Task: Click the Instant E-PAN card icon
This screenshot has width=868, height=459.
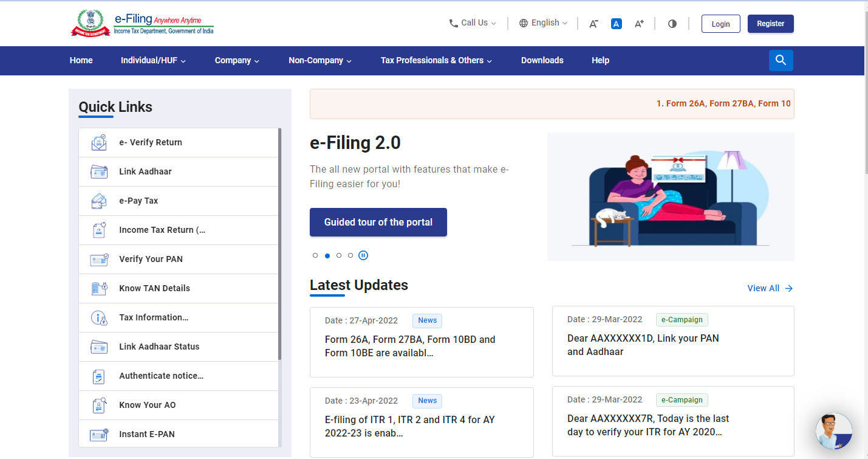Action: click(x=99, y=434)
